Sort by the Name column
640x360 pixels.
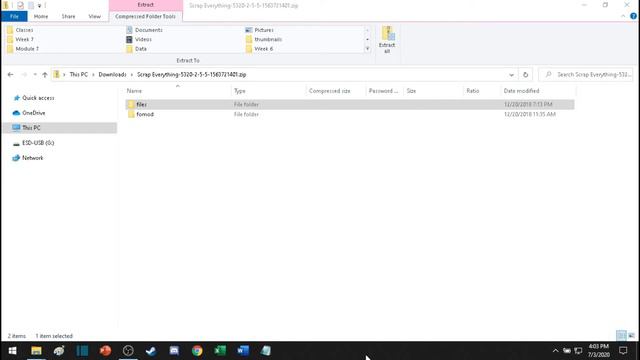tap(134, 91)
